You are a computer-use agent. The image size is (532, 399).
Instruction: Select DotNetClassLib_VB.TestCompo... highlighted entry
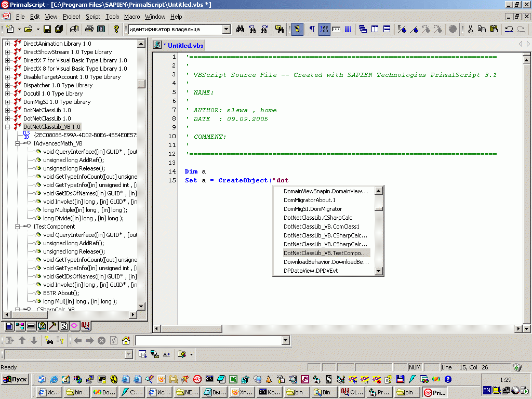[326, 253]
